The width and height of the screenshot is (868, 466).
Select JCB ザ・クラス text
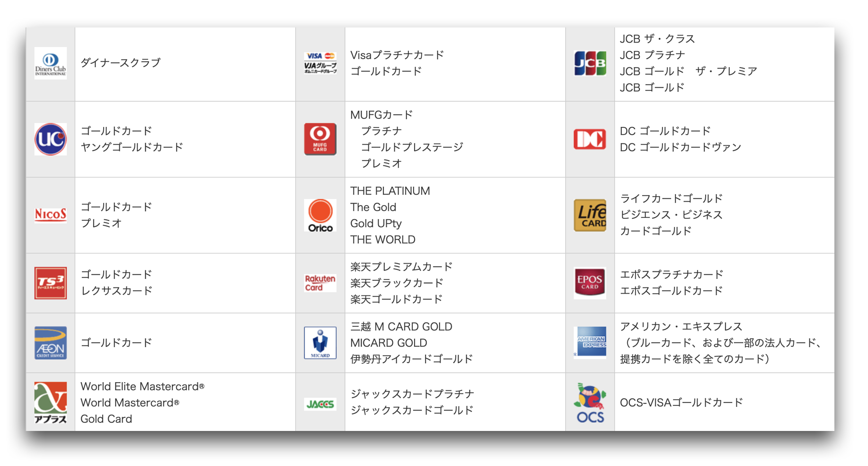pyautogui.click(x=657, y=39)
